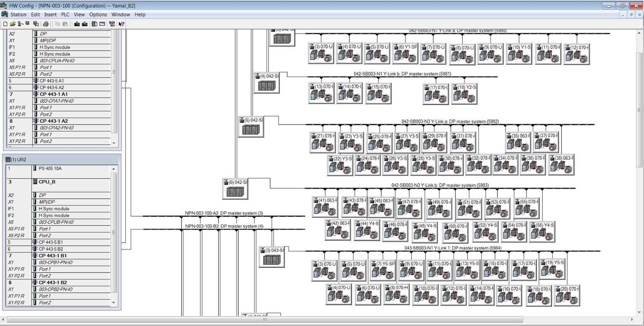644x326 pixels.
Task: Click the Print toolbar icon
Action: tap(46, 24)
